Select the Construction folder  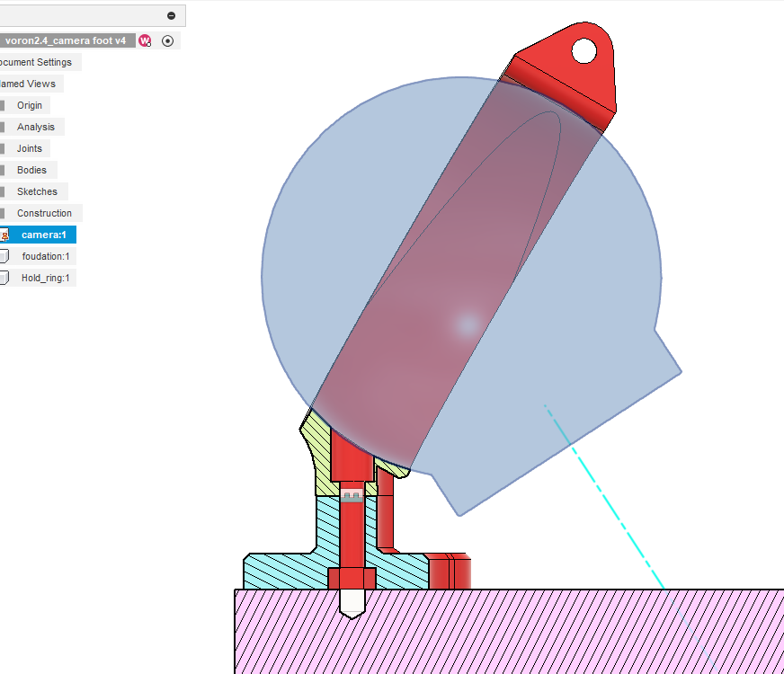point(44,213)
